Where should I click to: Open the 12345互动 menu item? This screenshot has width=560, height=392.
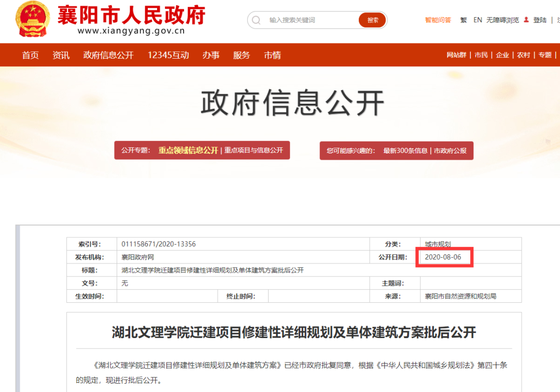click(168, 55)
